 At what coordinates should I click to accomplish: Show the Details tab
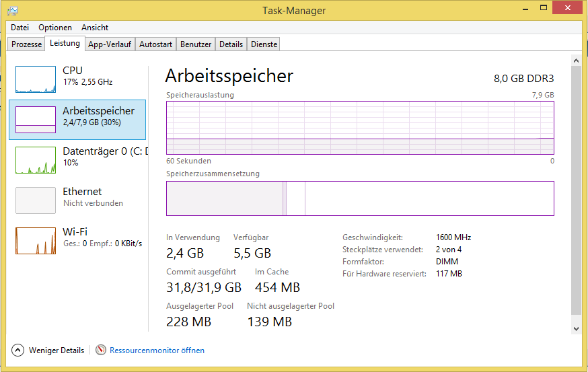[231, 44]
